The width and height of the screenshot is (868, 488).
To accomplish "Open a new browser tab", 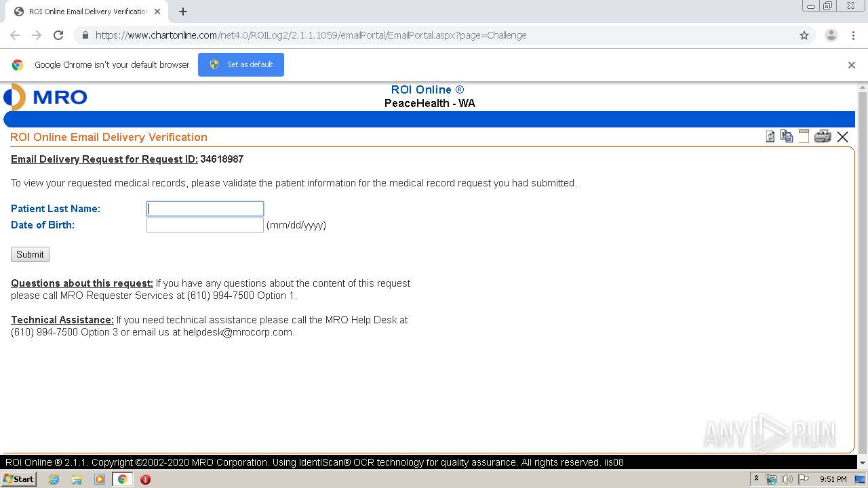I will point(182,12).
